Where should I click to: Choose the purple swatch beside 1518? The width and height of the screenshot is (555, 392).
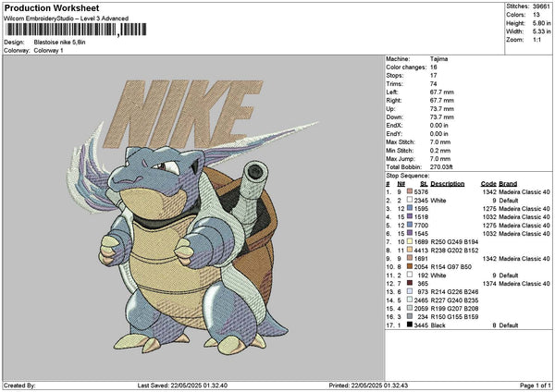coord(410,216)
